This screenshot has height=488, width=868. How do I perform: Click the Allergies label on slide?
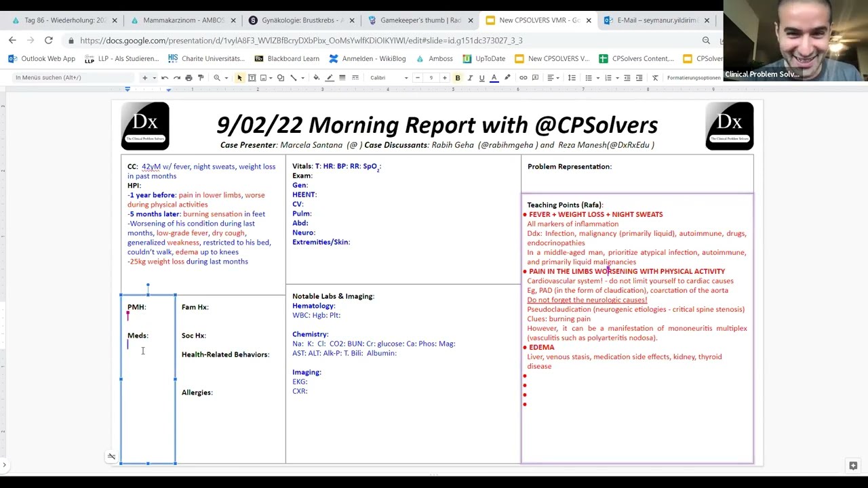pos(197,392)
